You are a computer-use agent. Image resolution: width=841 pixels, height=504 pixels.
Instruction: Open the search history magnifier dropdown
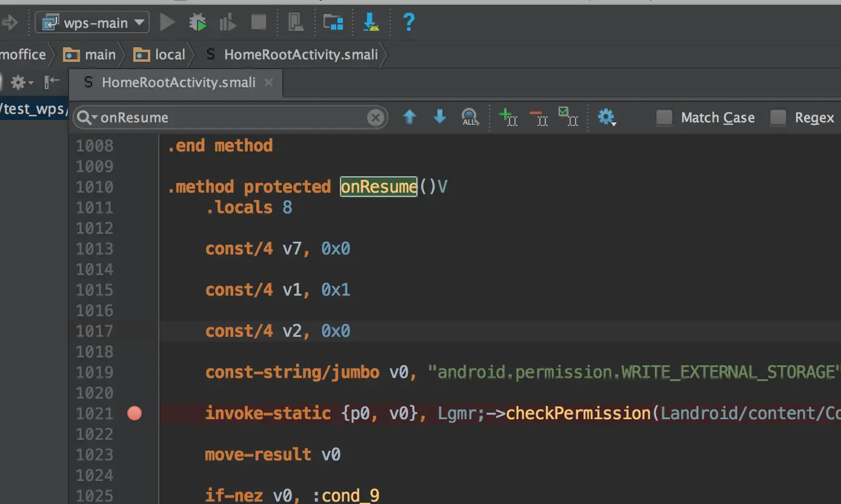tap(87, 118)
